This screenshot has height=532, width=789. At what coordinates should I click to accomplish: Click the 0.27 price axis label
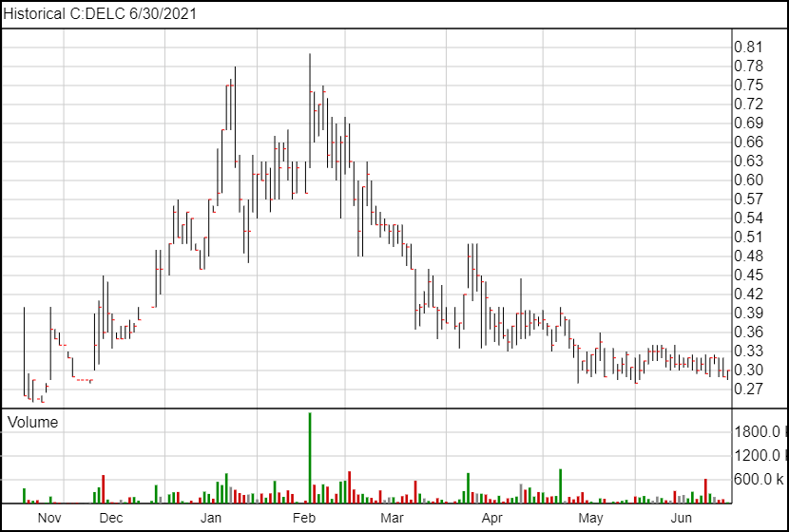click(x=749, y=389)
